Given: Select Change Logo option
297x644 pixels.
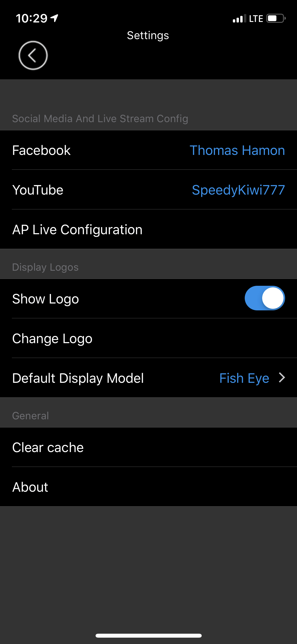Looking at the screenshot, I should coord(52,339).
